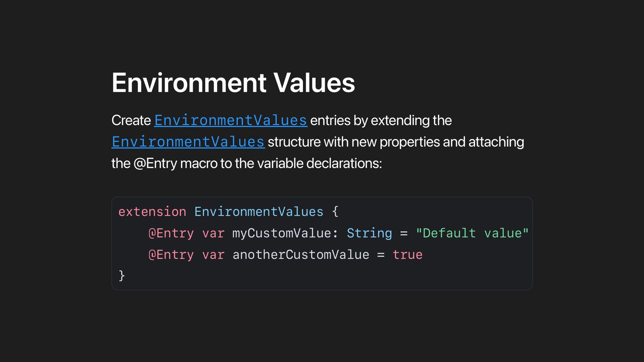Open the EnvironmentValues link after "Create"

coord(230,121)
